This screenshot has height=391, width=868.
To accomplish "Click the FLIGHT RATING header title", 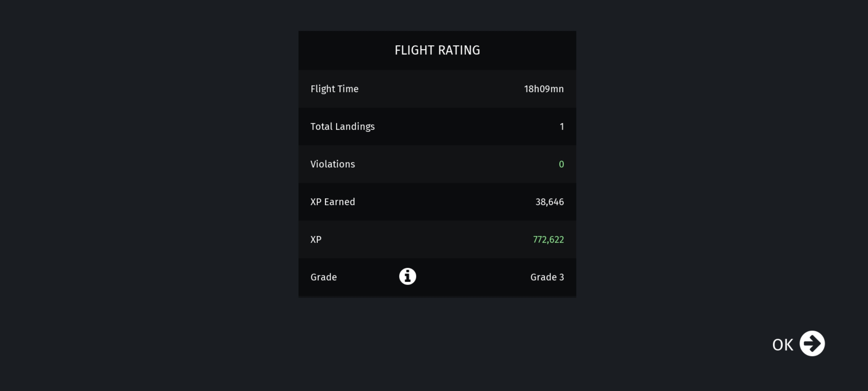I will point(437,50).
